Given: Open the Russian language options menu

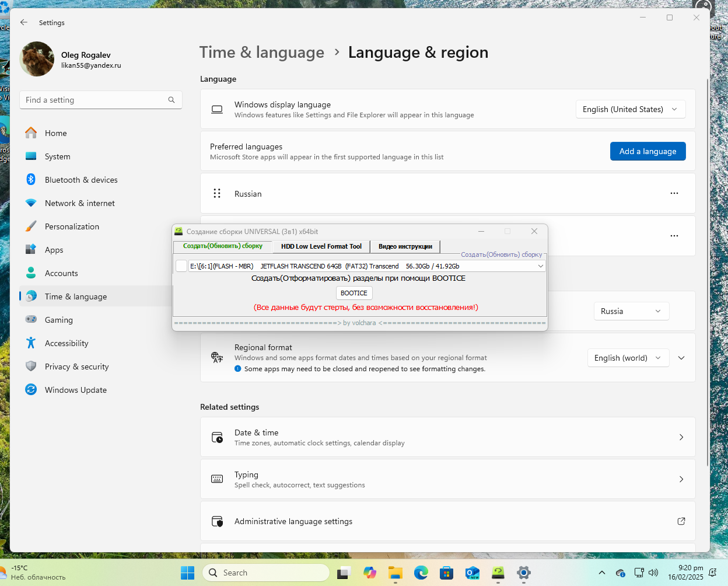Looking at the screenshot, I should (x=674, y=193).
